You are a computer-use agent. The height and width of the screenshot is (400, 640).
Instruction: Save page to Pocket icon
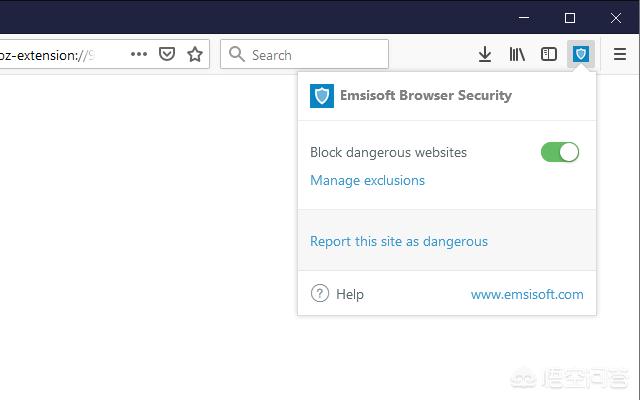(167, 54)
